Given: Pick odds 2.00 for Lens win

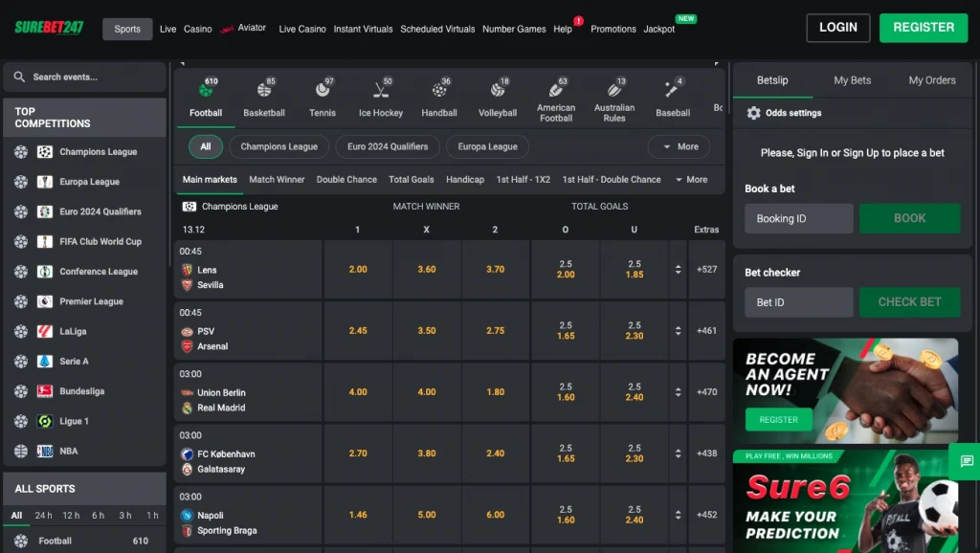Looking at the screenshot, I should (x=358, y=270).
